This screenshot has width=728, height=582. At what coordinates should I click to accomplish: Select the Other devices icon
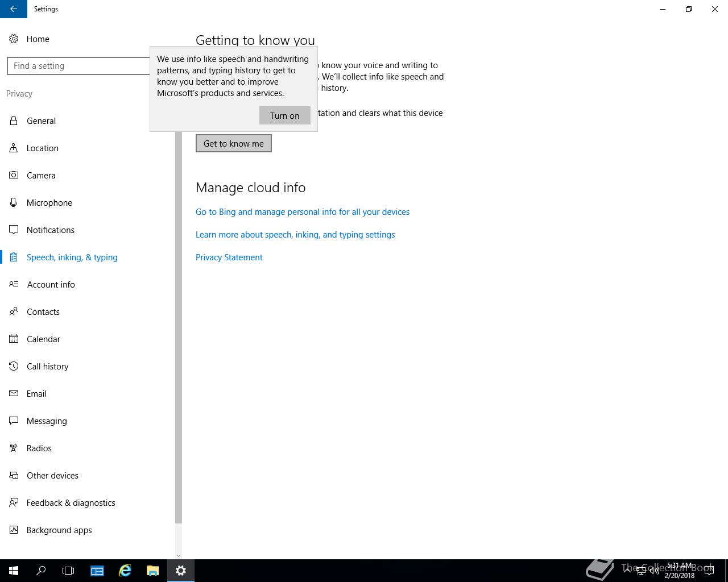14,475
